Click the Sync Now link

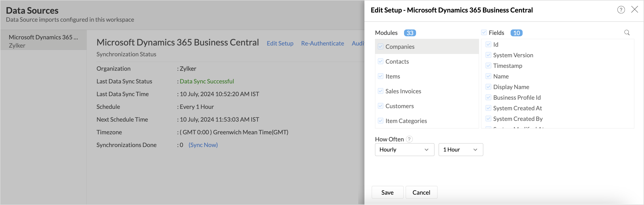coord(203,145)
